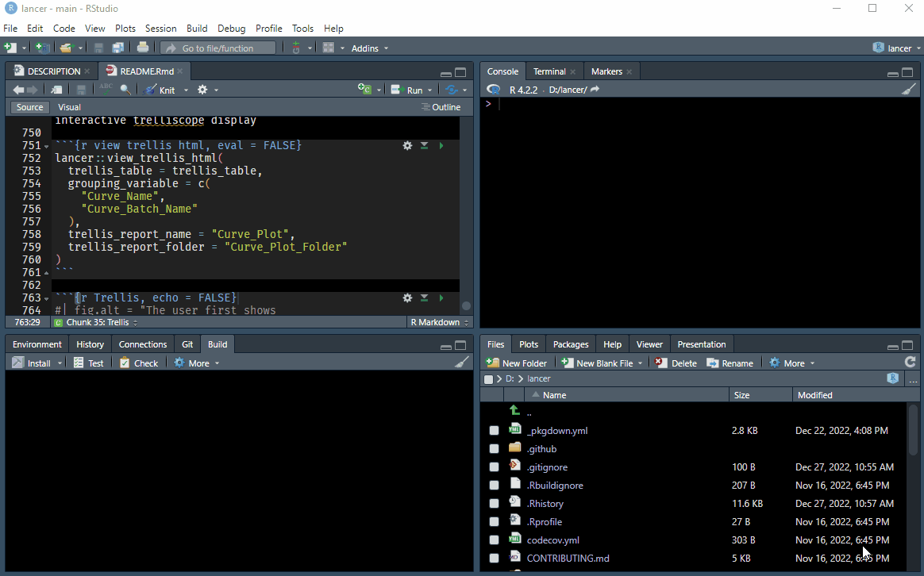Click the Print document icon

[143, 48]
